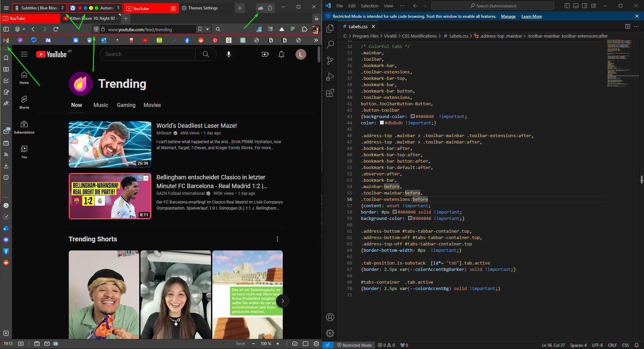Open YouTube notifications bell
Viewport: 644px width, 349px height.
(281, 54)
